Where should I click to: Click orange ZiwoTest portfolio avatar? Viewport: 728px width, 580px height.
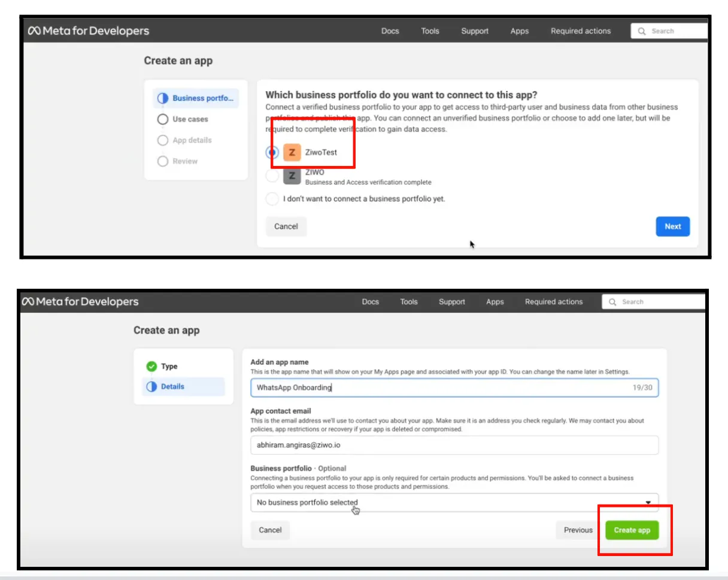point(292,152)
